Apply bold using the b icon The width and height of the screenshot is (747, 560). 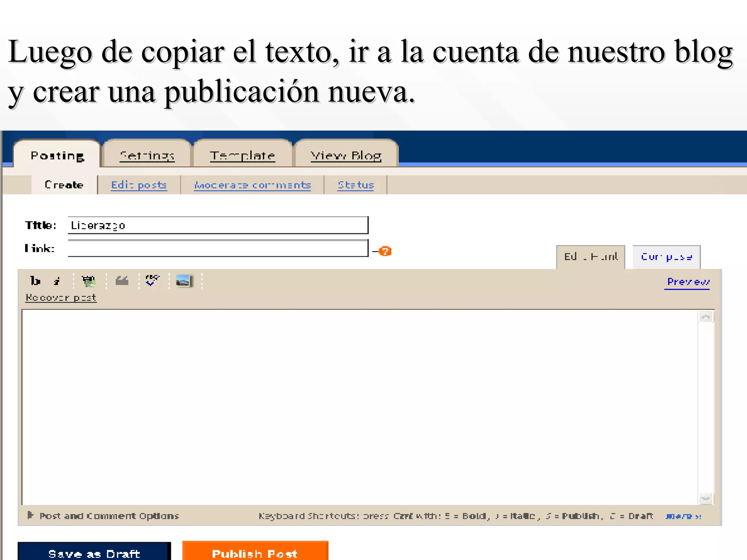point(35,281)
